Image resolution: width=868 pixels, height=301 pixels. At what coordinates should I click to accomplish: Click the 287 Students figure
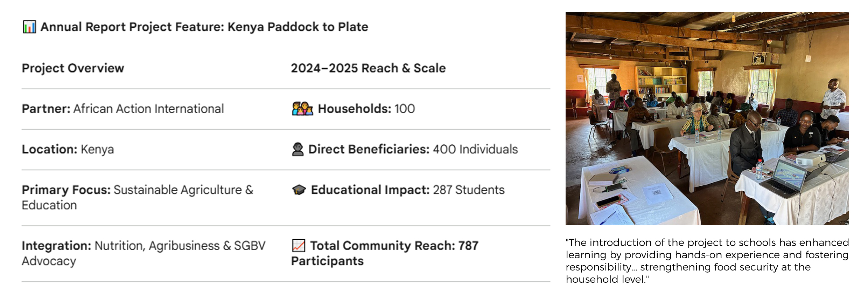pyautogui.click(x=469, y=190)
